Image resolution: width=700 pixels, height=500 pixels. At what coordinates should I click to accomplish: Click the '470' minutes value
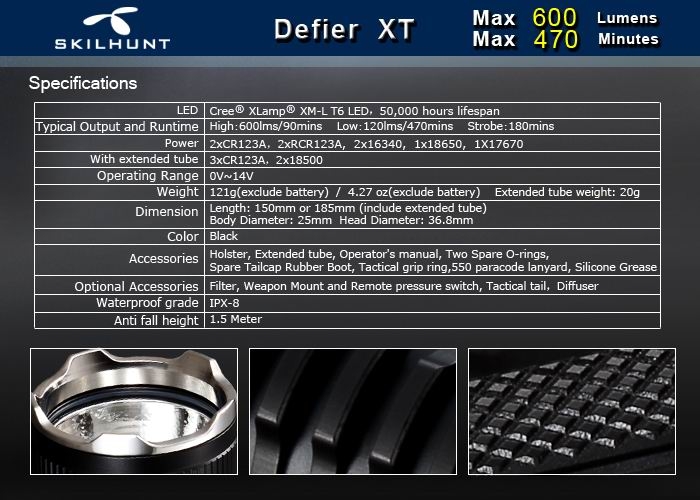[x=555, y=39]
